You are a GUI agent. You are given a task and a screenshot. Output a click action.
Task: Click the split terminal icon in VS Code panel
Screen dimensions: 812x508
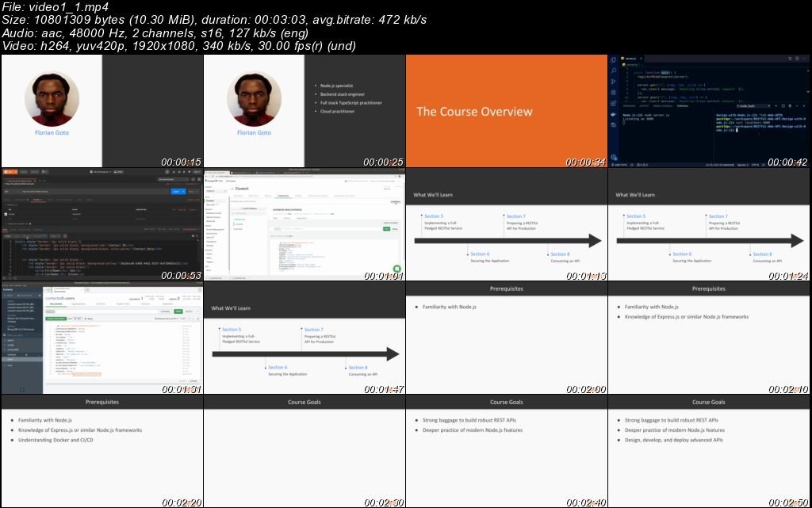click(783, 106)
